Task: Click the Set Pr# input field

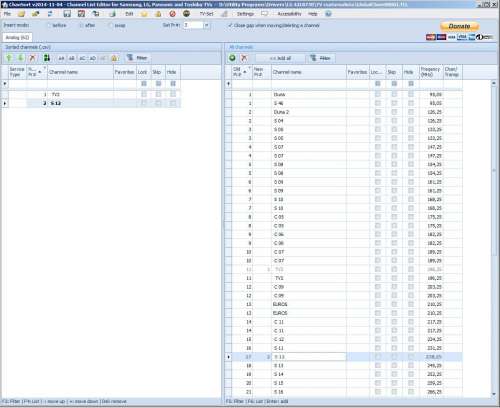Action: (193, 25)
